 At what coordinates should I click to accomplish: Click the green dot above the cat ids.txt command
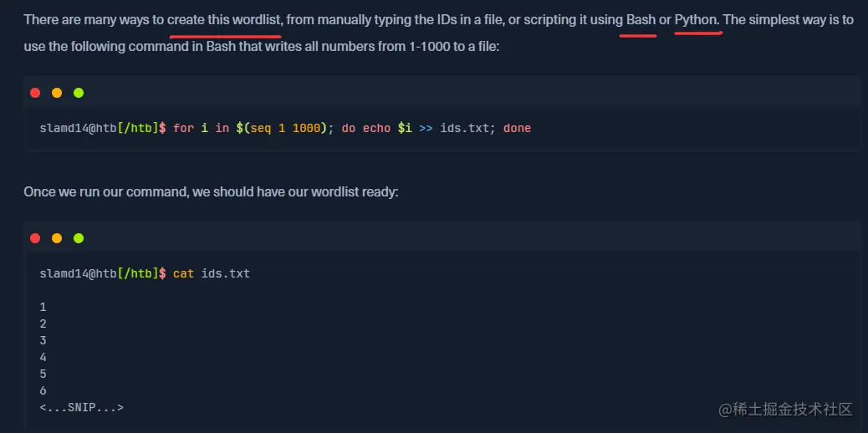(x=79, y=238)
